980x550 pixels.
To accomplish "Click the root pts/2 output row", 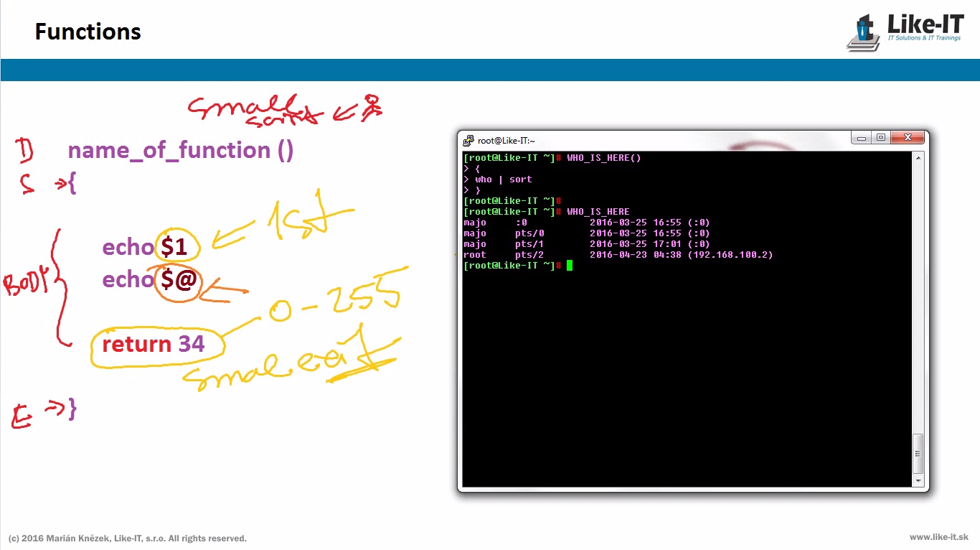I will pyautogui.click(x=617, y=255).
